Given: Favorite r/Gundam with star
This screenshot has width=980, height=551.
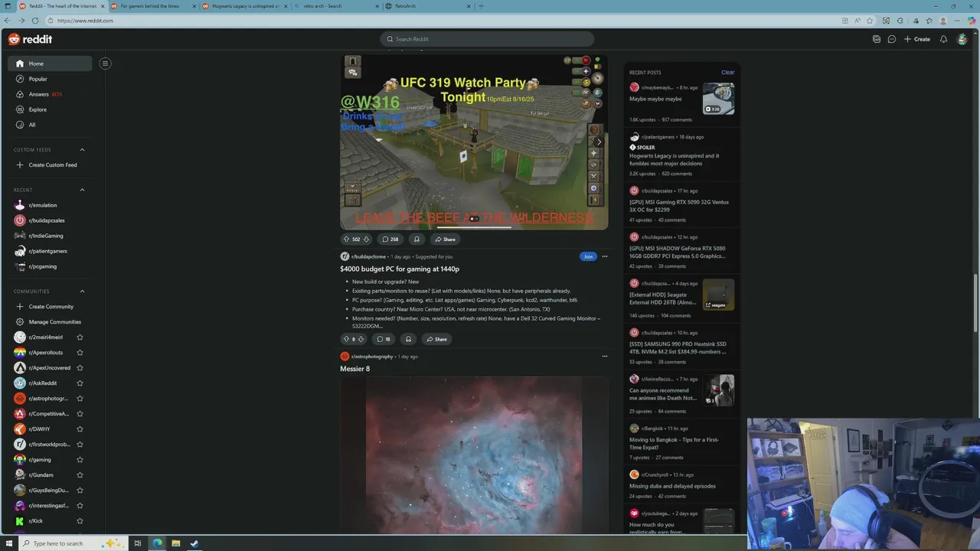Looking at the screenshot, I should [x=80, y=475].
